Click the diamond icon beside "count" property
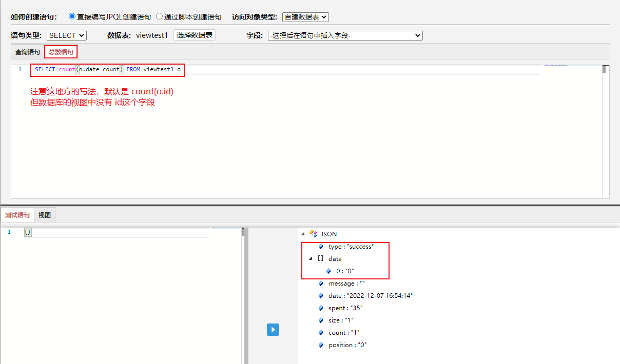 coord(321,333)
